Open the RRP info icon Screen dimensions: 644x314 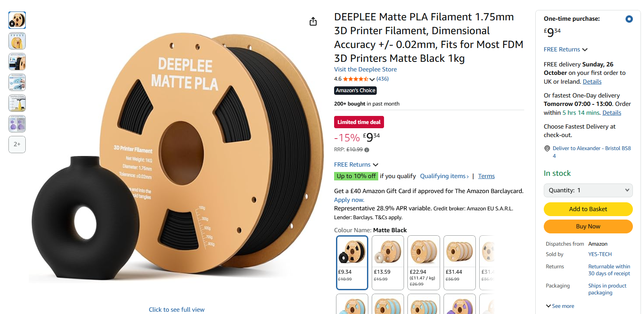367,150
